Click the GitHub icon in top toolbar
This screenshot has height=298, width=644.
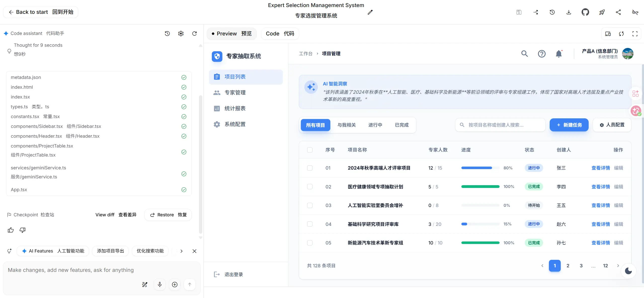pyautogui.click(x=585, y=12)
